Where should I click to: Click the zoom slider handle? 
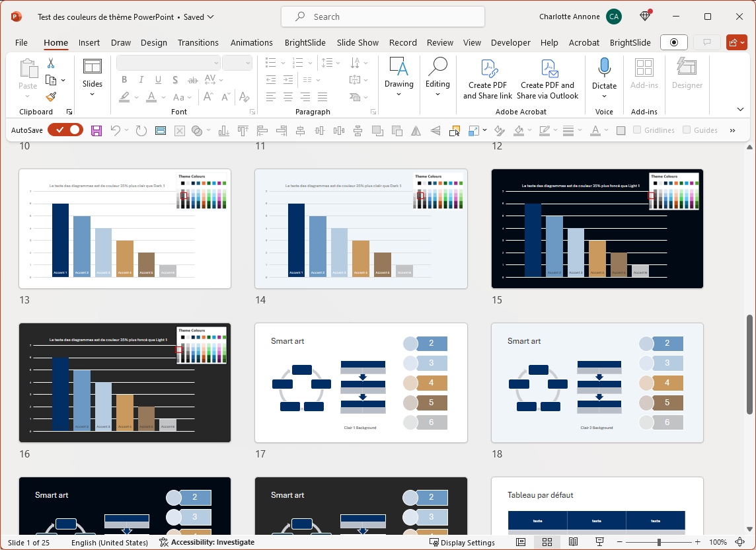click(x=659, y=542)
